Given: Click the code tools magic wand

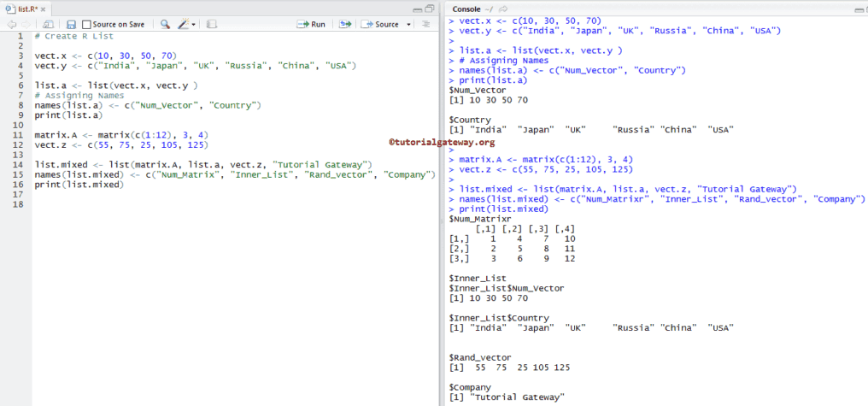Looking at the screenshot, I should point(183,25).
